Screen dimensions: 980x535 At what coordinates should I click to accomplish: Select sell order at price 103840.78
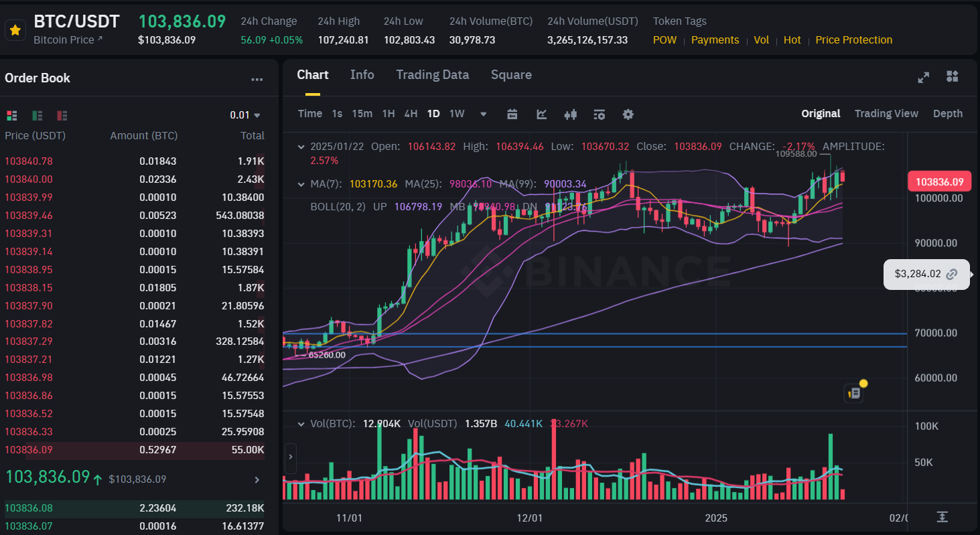pos(135,161)
